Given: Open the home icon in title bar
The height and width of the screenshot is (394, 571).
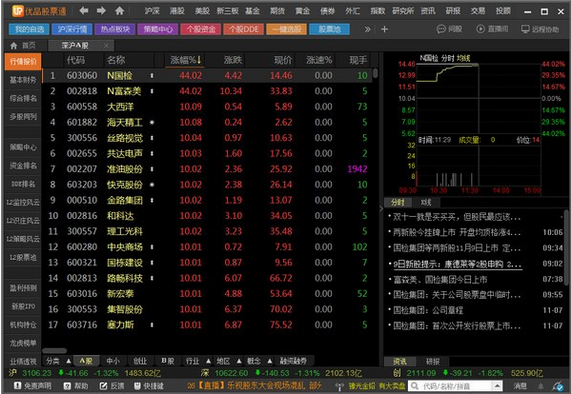Looking at the screenshot, I should point(119,11).
